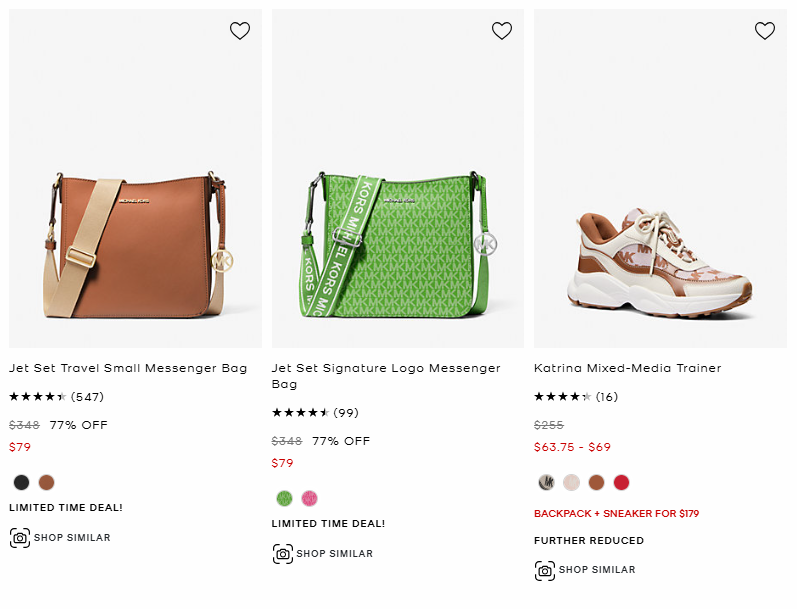The height and width of the screenshot is (609, 797).
Task: Select brown luggage color for Travel Messenger Bag
Action: coord(46,482)
